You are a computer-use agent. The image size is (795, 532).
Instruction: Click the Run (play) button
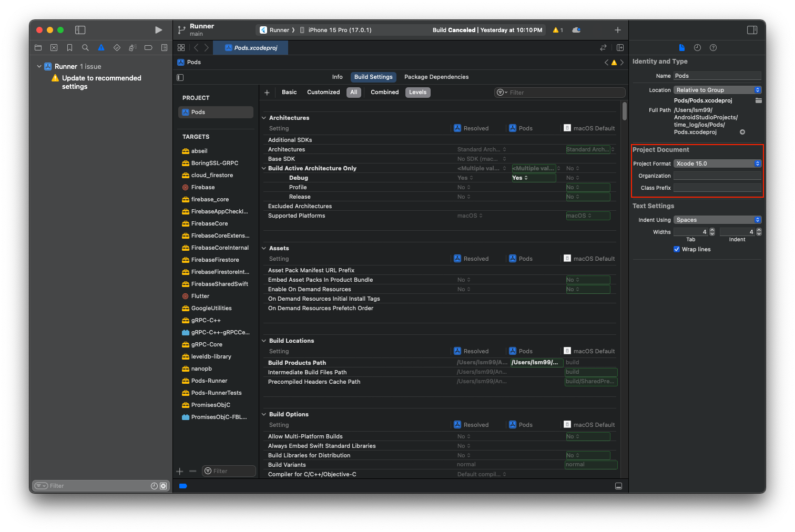coord(158,30)
